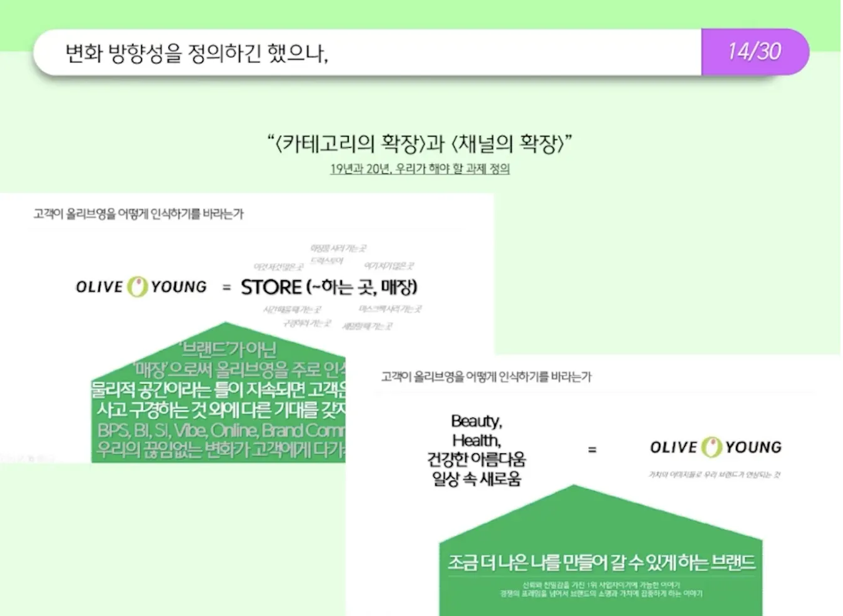Click the line starting "물리적 공간이라는 틀이 지속되면"
This screenshot has width=843, height=616.
pyautogui.click(x=219, y=389)
